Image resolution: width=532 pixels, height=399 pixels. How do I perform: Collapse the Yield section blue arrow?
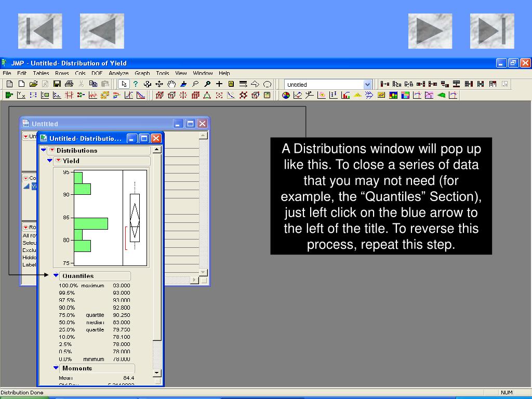(49, 161)
